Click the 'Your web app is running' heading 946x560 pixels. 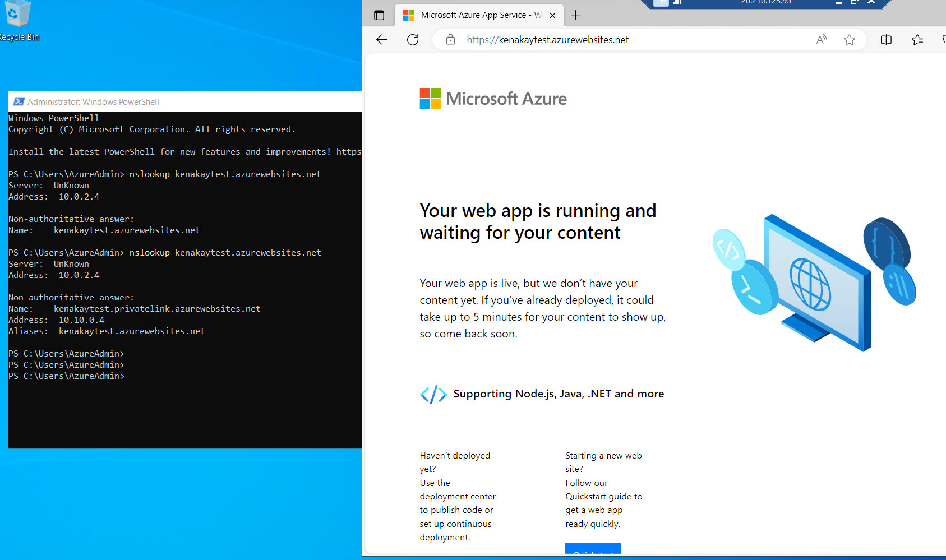pyautogui.click(x=538, y=221)
